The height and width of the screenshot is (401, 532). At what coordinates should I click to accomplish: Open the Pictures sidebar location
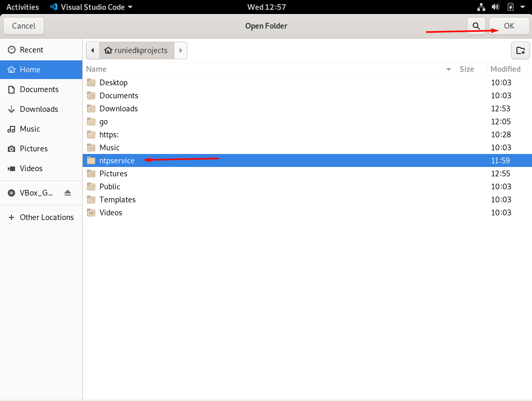(x=34, y=148)
